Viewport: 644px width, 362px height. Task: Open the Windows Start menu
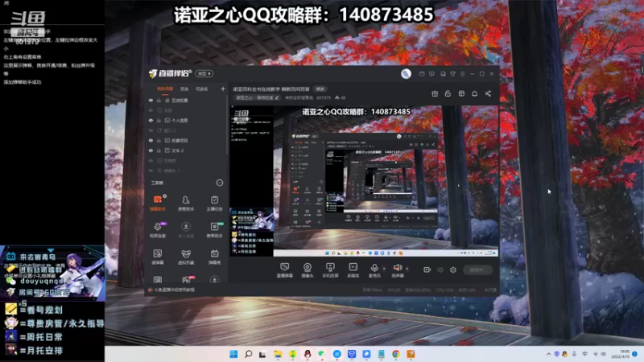233,354
